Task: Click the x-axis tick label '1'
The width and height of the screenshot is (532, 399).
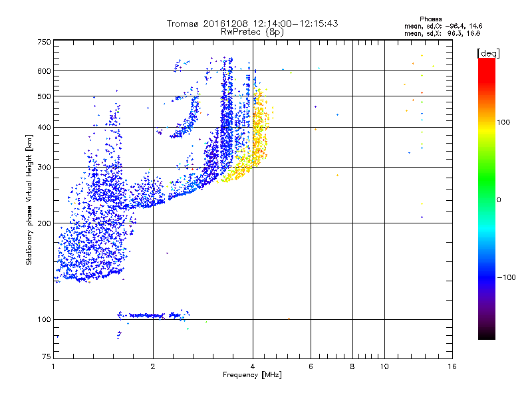Action: tap(53, 366)
